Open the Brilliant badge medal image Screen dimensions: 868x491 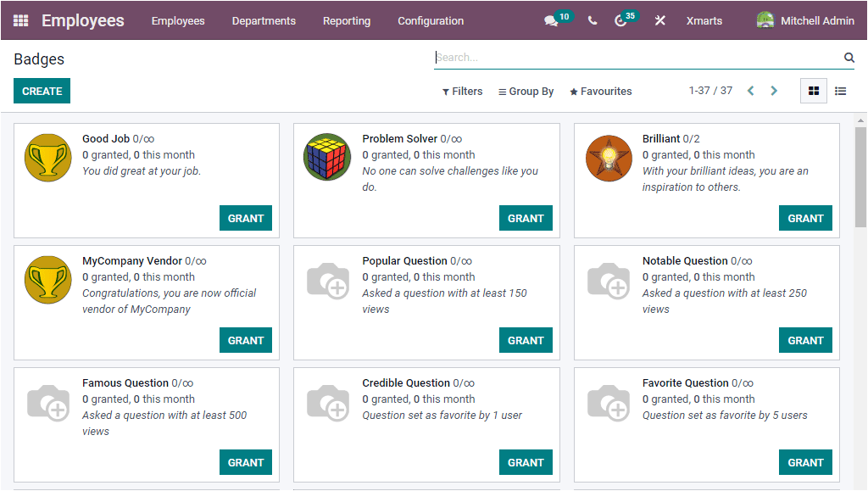point(609,158)
